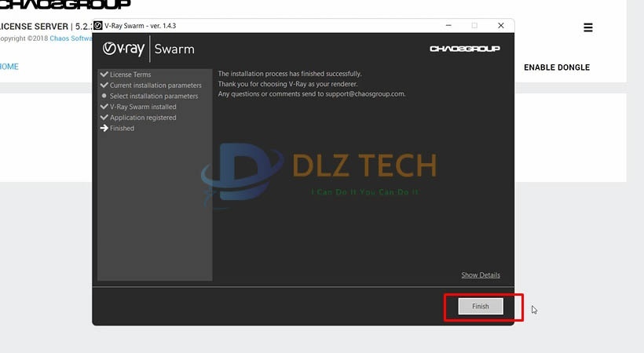Click the checkmark beside License Terms
This screenshot has width=644, height=353.
point(104,75)
